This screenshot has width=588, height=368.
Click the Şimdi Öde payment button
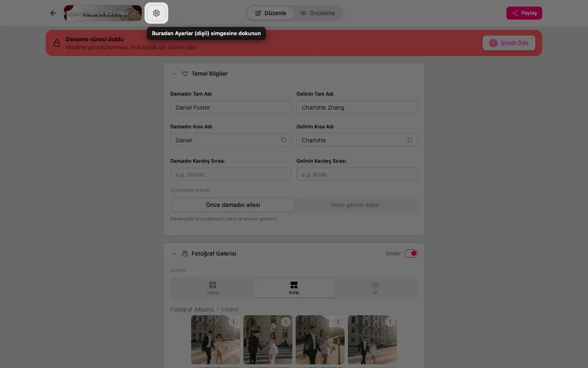point(509,43)
